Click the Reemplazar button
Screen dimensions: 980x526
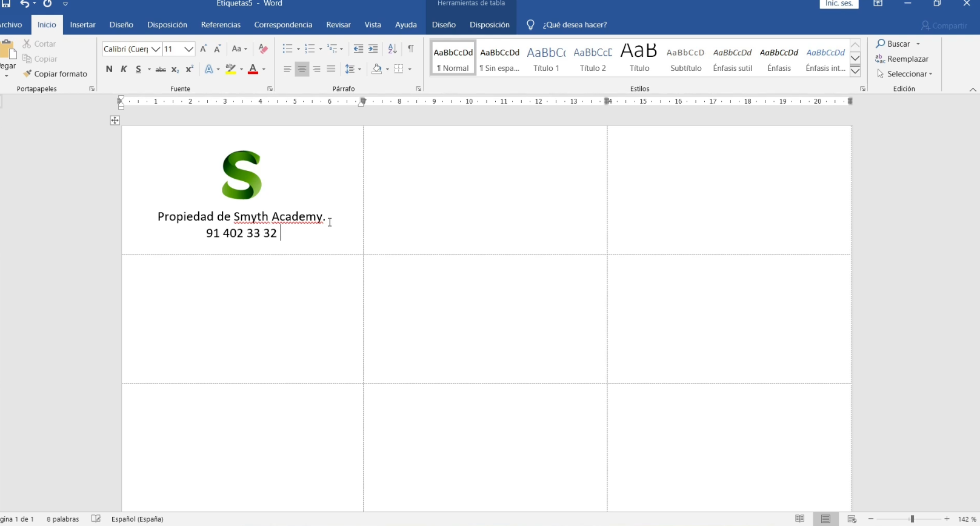tap(902, 59)
